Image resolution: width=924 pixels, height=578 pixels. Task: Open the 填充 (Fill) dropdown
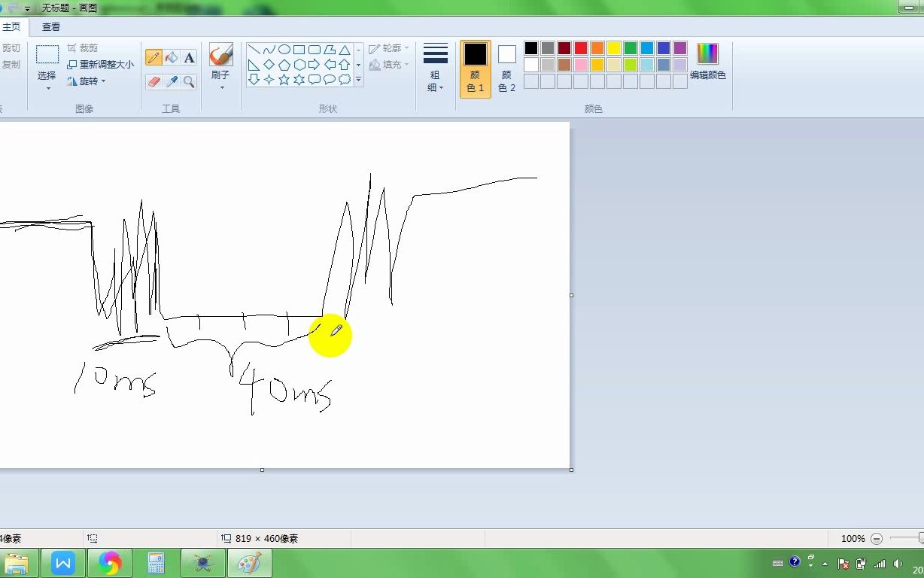coord(389,65)
